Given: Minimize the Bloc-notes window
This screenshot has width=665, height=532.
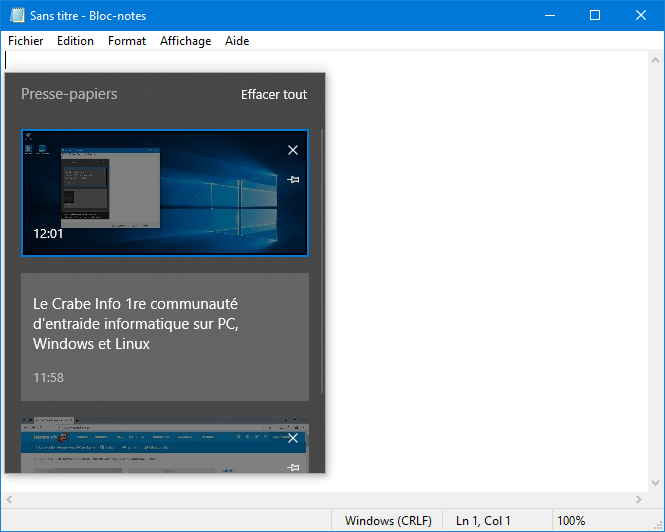Looking at the screenshot, I should 550,15.
